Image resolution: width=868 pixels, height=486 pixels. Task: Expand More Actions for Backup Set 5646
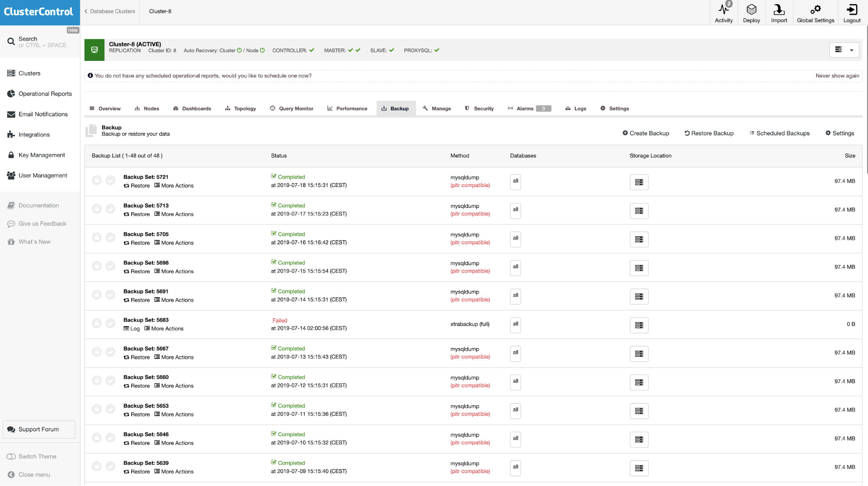click(174, 443)
